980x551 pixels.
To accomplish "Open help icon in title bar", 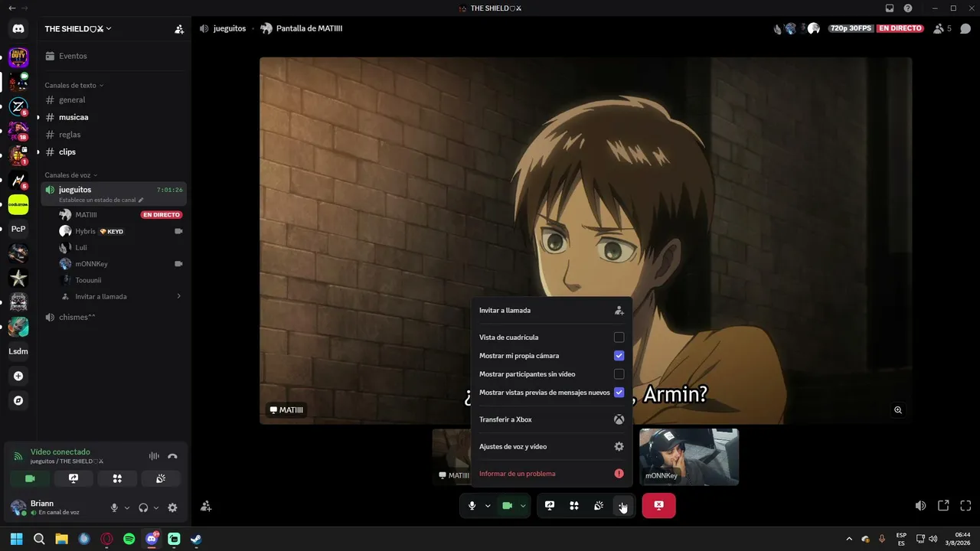I will click(908, 8).
